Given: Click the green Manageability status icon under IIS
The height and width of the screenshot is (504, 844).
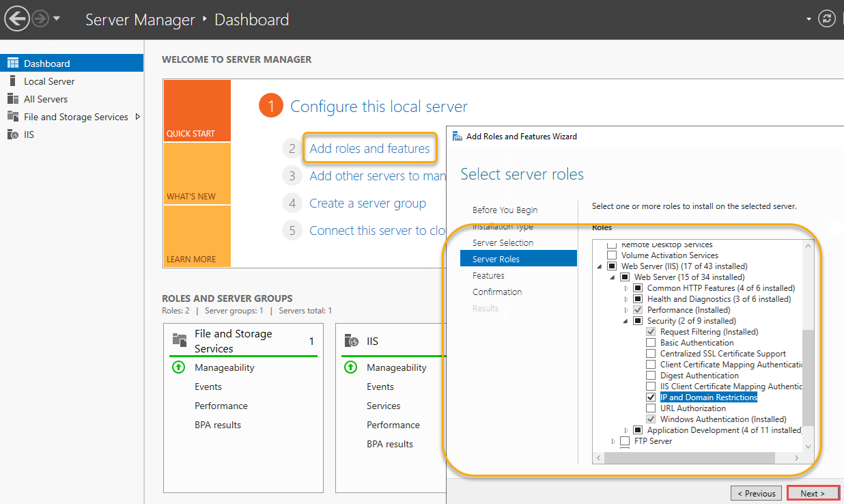Looking at the screenshot, I should coord(351,367).
